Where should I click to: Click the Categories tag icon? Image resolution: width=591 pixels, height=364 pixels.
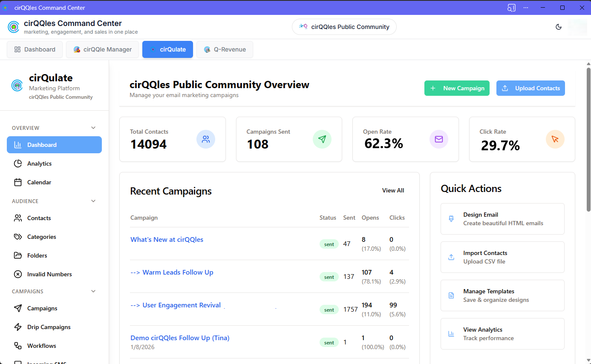click(x=17, y=237)
